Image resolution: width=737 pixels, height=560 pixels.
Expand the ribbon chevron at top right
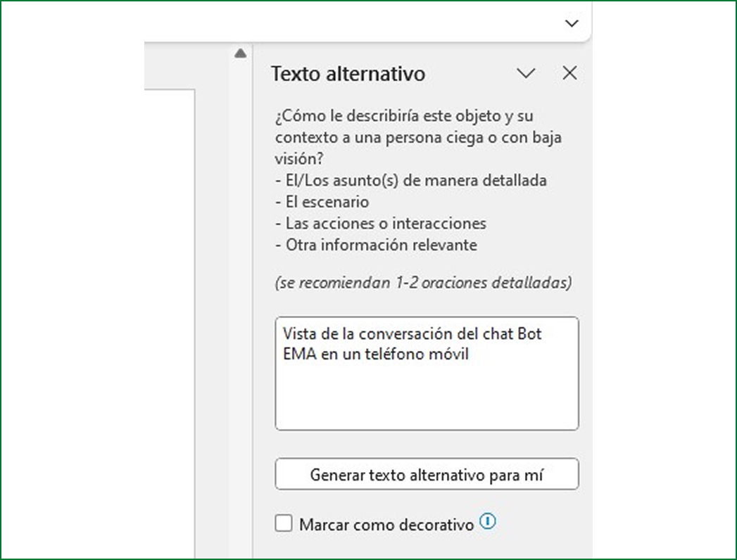(x=572, y=23)
